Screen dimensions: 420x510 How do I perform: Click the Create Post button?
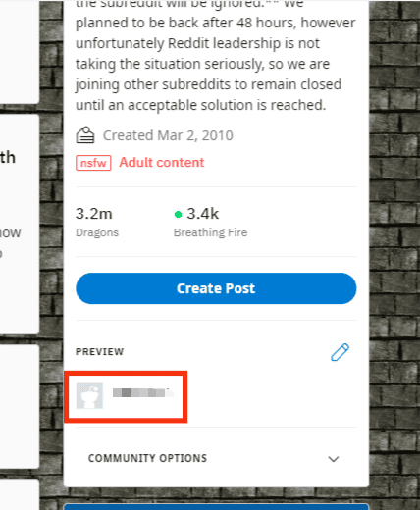(x=216, y=288)
